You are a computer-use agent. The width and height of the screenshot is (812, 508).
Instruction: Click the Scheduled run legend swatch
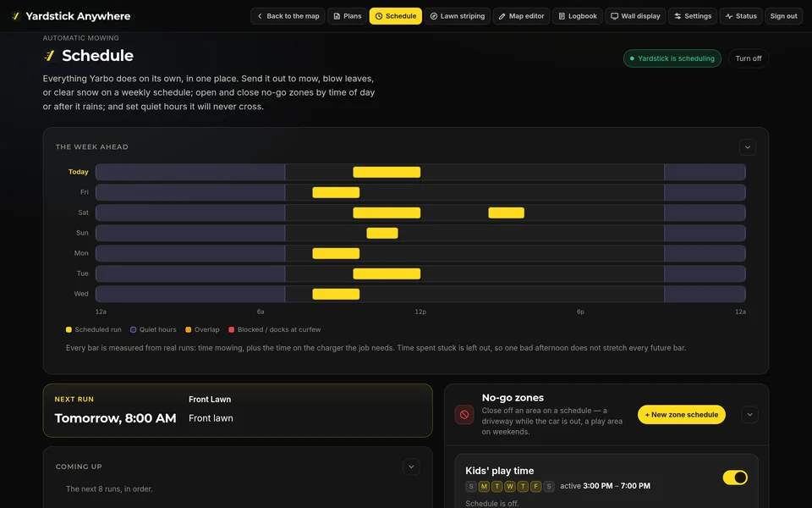(69, 329)
